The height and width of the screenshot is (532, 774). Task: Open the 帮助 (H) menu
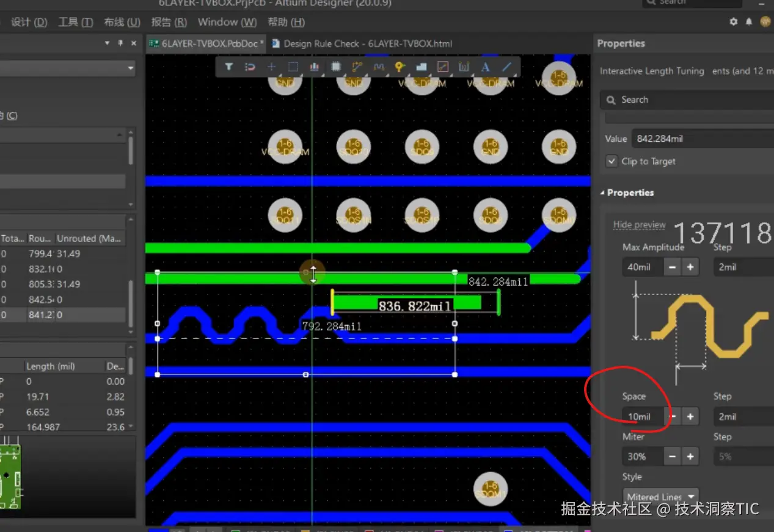click(286, 22)
